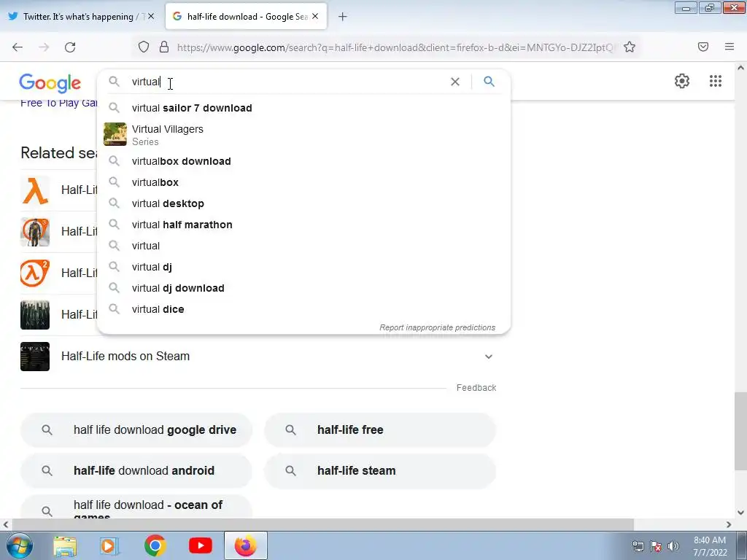Close the half-life download Google tab
This screenshot has width=747, height=560.
point(315,16)
